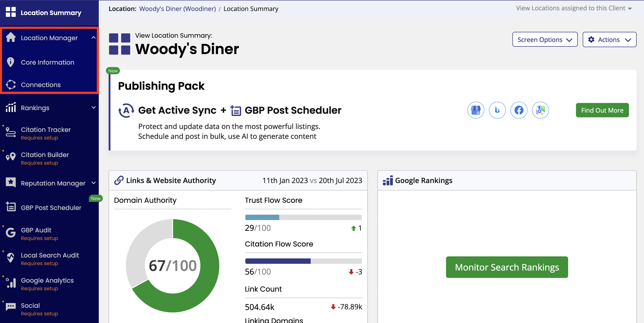Screen dimensions: 644x323
Task: Click the GBP Post Scheduler sidebar icon
Action: point(11,207)
